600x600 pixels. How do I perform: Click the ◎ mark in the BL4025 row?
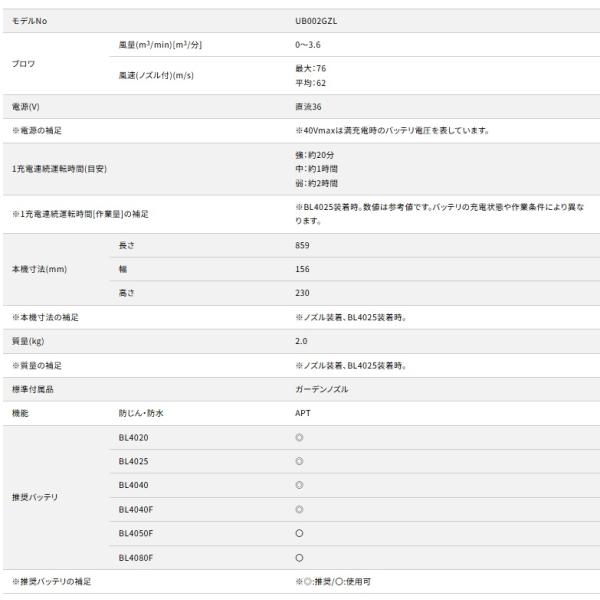tap(299, 462)
